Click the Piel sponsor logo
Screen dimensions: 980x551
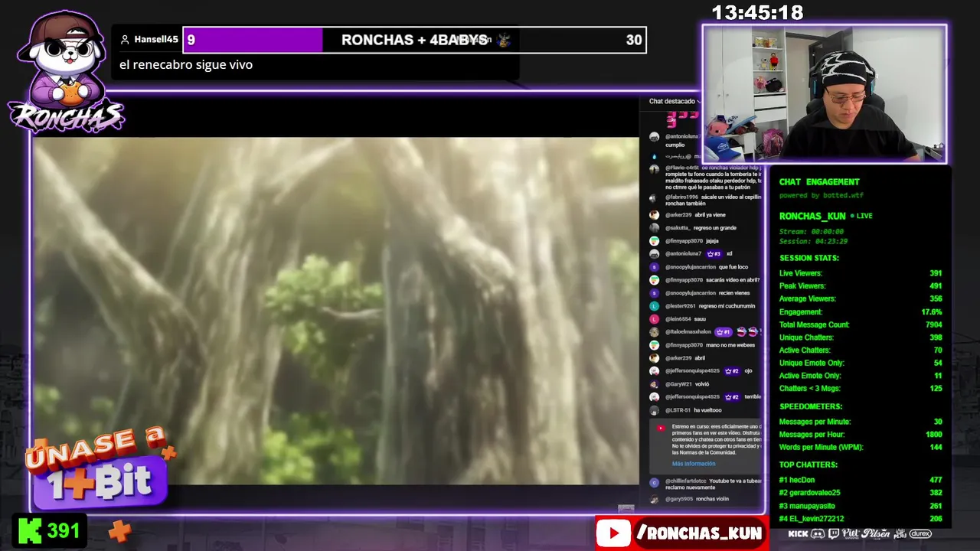pyautogui.click(x=851, y=533)
